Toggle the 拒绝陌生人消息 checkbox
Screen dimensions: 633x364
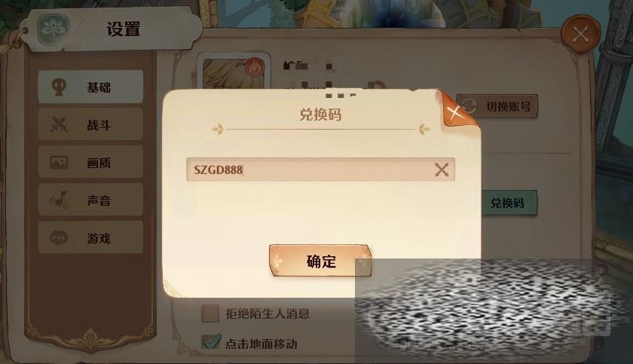[x=210, y=314]
